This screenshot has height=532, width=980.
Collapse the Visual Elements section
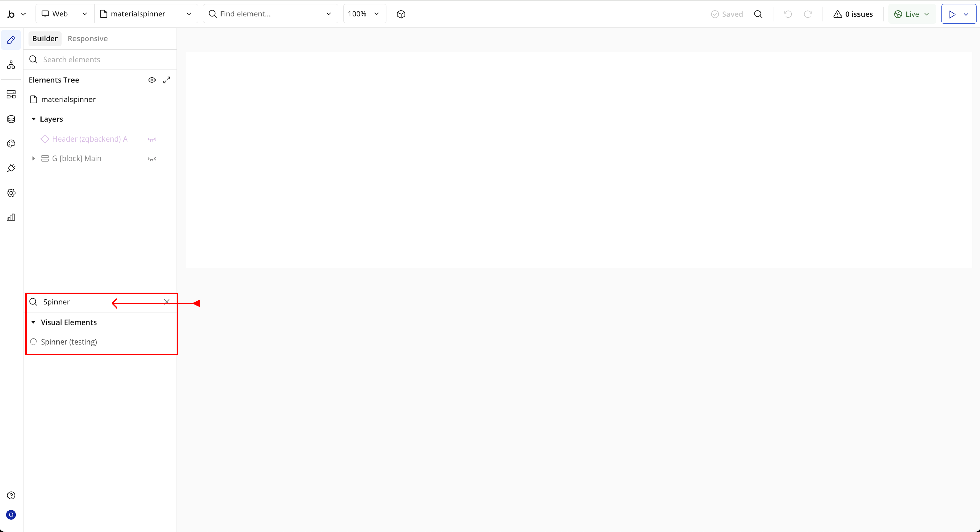click(33, 322)
